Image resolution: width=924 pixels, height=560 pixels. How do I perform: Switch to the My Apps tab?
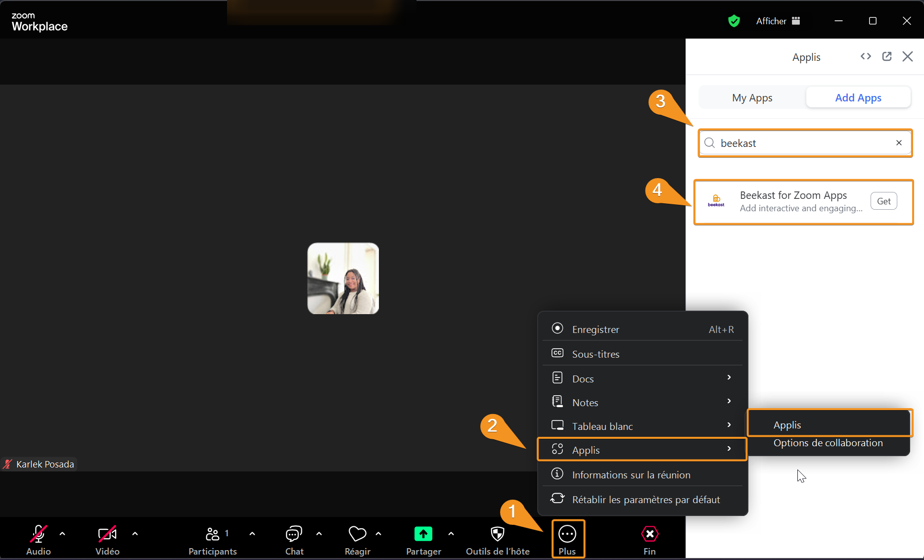[x=752, y=97]
